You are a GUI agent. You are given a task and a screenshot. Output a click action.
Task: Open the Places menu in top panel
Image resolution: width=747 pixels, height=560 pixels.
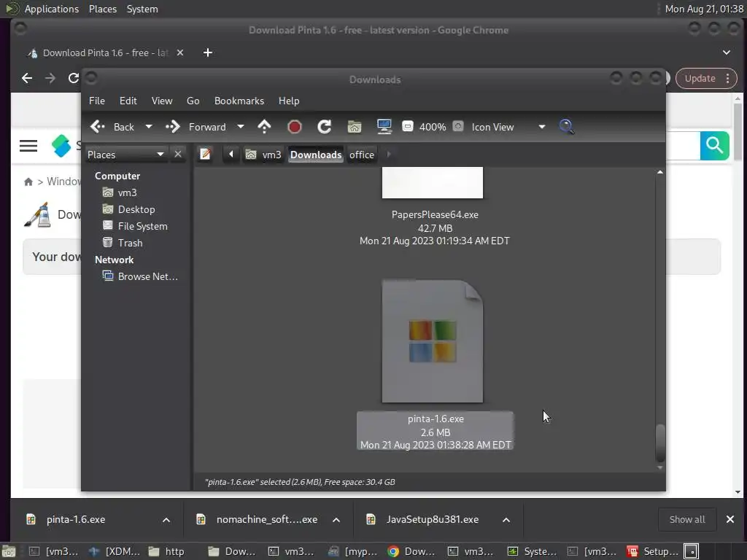[103, 9]
